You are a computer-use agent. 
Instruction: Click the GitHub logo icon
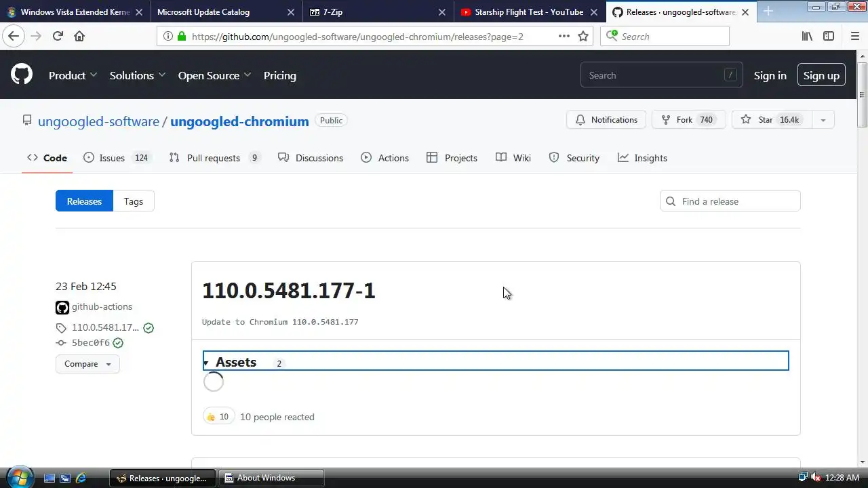(22, 75)
